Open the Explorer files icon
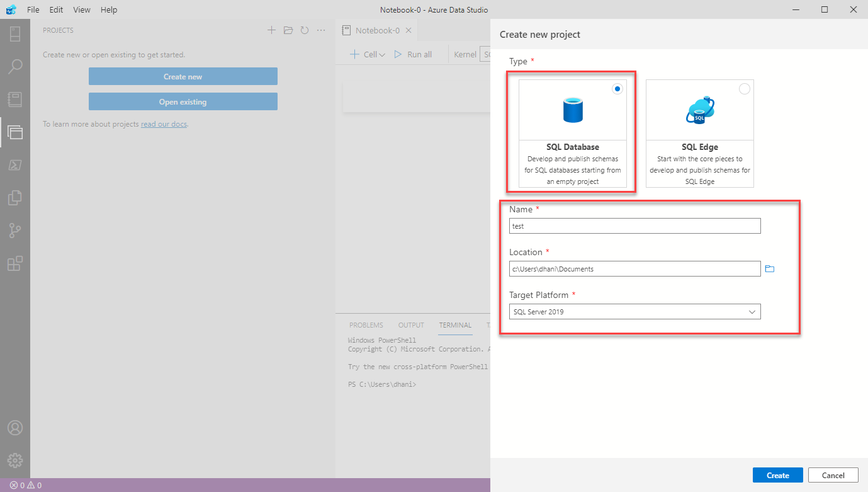This screenshot has height=492, width=868. coord(15,198)
